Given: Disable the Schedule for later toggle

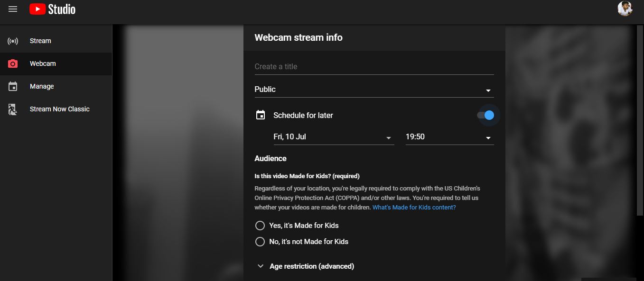Looking at the screenshot, I should coord(486,115).
